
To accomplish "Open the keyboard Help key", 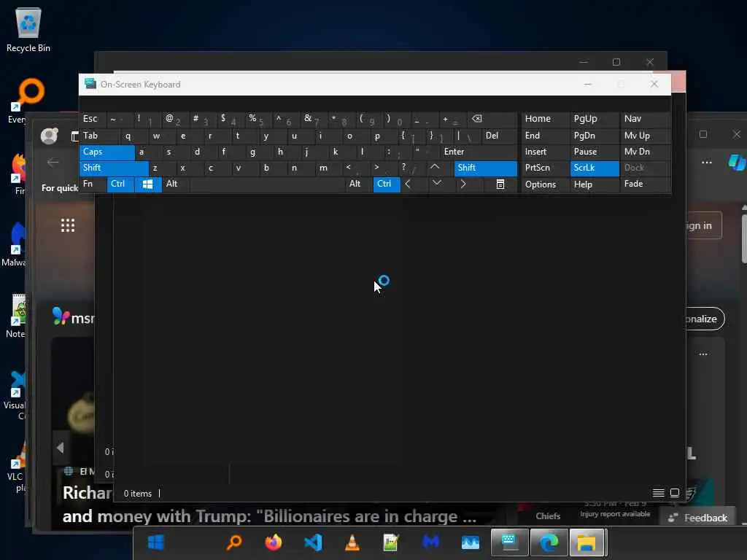I will click(595, 184).
